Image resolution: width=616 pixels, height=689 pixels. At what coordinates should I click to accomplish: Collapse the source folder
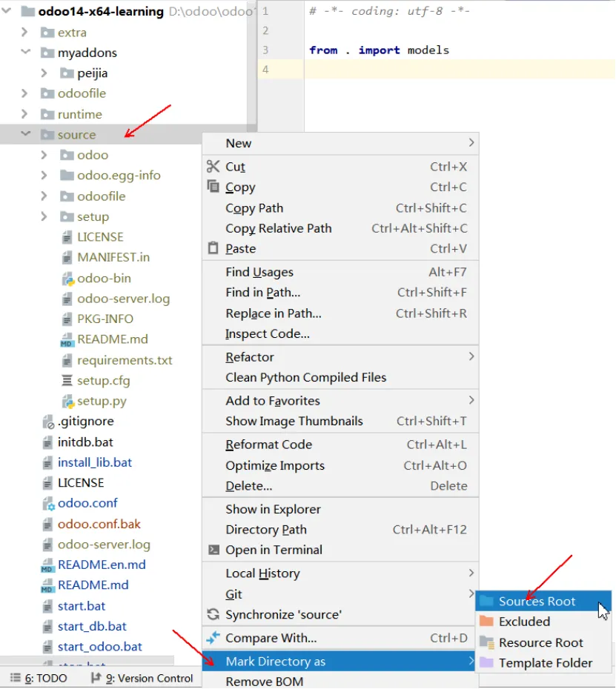click(x=25, y=134)
